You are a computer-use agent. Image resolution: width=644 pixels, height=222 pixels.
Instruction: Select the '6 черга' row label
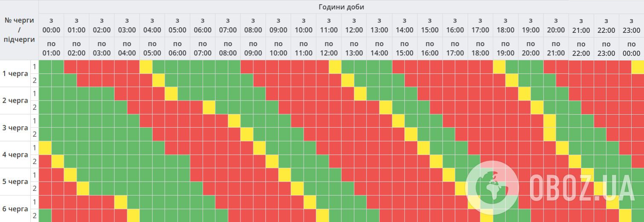pos(15,209)
